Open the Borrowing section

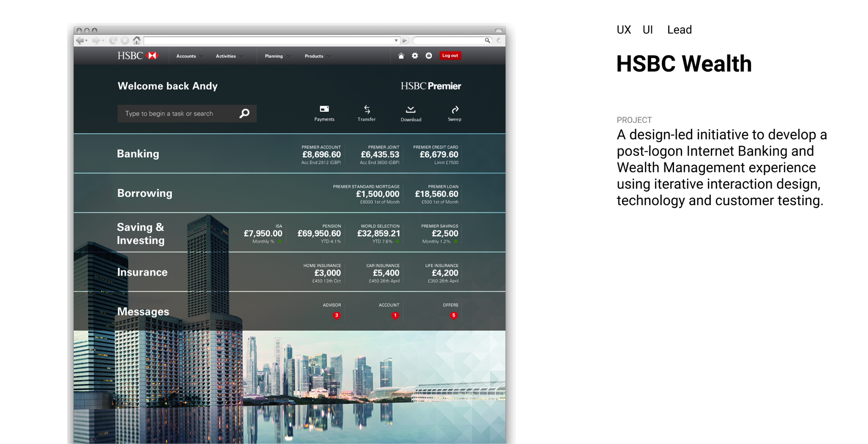145,193
